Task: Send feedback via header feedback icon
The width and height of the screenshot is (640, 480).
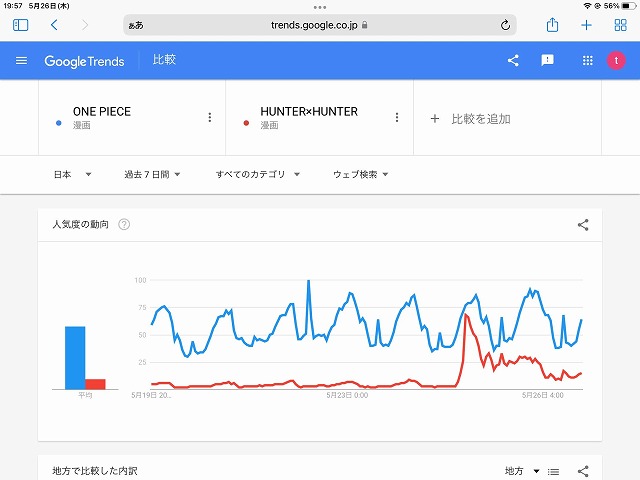Action: 547,60
